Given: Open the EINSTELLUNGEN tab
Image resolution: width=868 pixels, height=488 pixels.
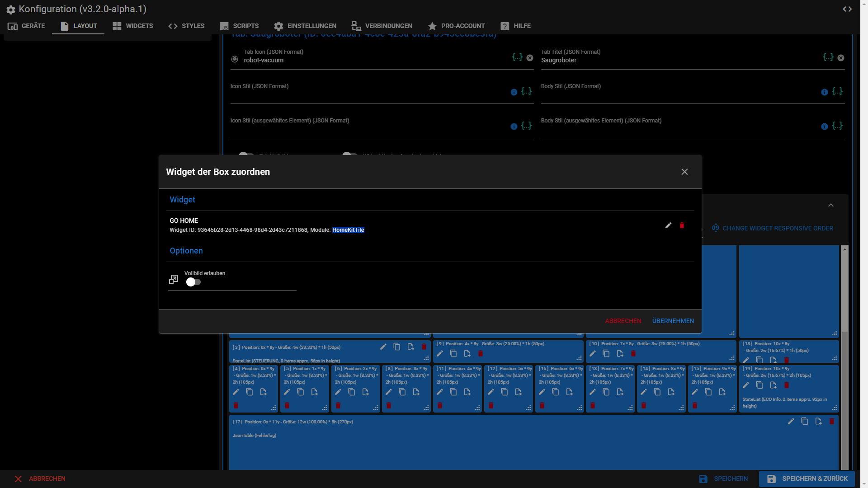Looking at the screenshot, I should click(x=305, y=26).
